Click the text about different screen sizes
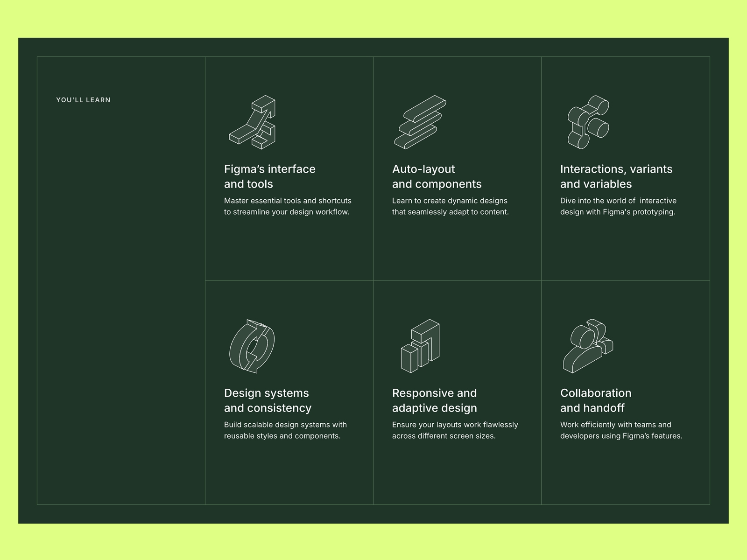The width and height of the screenshot is (747, 560). point(455,430)
